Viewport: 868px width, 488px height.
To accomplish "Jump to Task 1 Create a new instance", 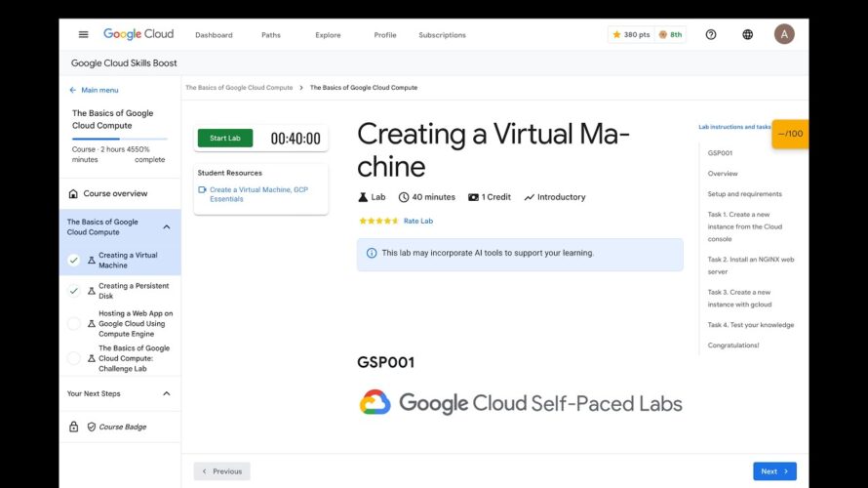I will (x=744, y=226).
